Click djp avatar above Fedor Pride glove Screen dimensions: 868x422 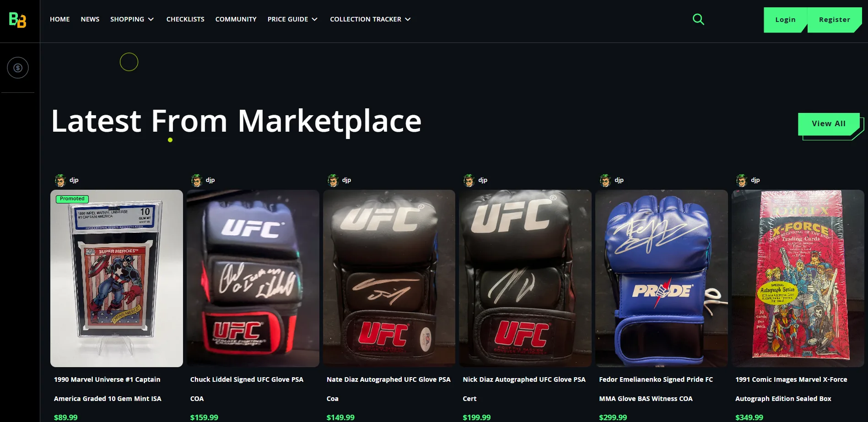(x=605, y=180)
